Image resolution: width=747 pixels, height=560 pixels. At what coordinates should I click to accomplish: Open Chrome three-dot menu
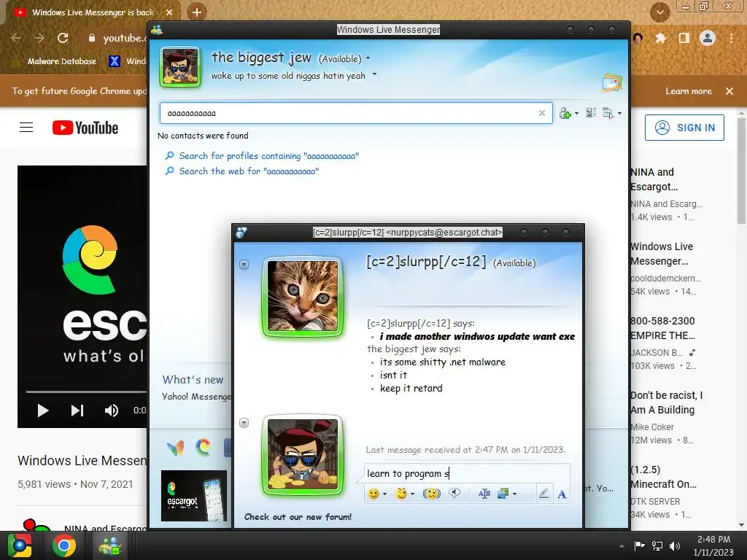[x=731, y=38]
